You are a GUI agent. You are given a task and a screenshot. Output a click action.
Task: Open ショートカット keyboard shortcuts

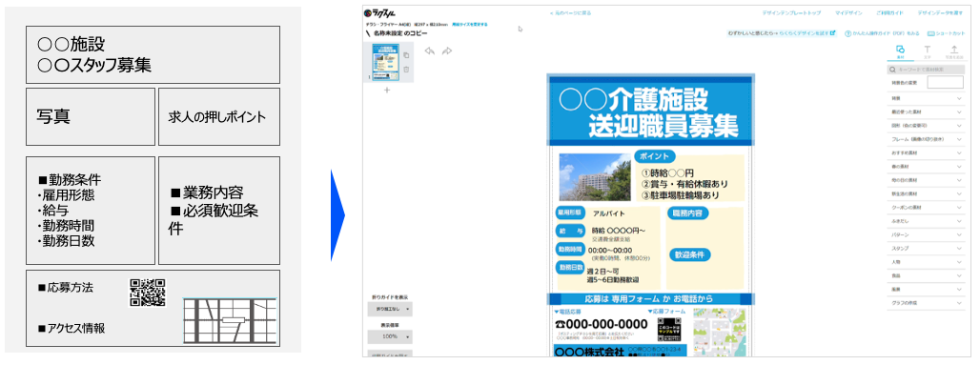(947, 33)
